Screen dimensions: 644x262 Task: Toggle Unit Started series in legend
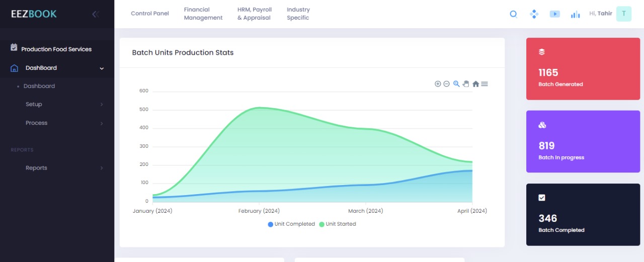338,224
